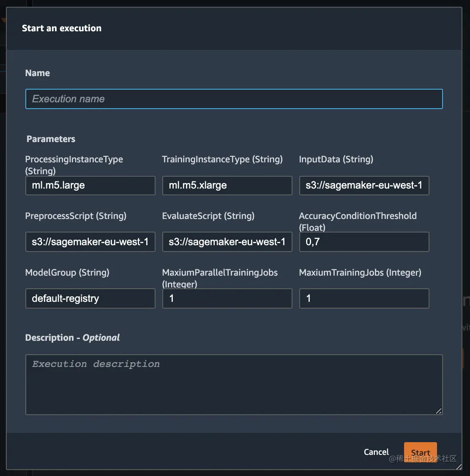Click the dialog's bottom-right resize grip
The image size is (470, 476).
coord(459,467)
